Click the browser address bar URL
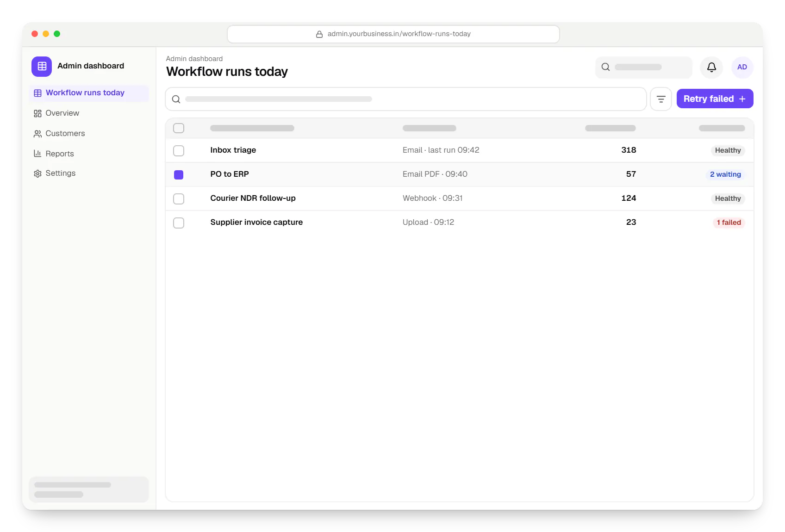 [x=399, y=34]
